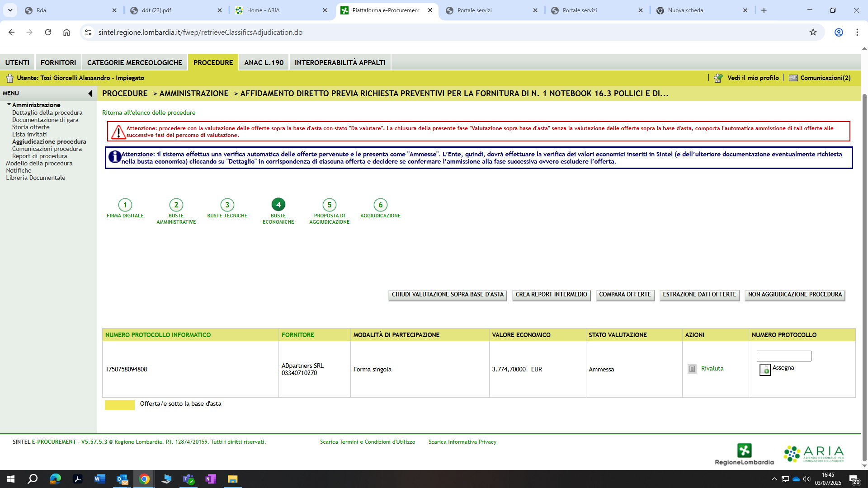This screenshot has width=868, height=488.
Task: Collapse the MENU sidebar arrow
Action: (x=90, y=94)
